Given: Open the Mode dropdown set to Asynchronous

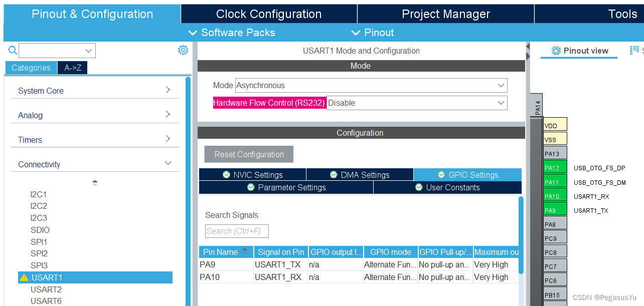Looking at the screenshot, I should [x=371, y=85].
